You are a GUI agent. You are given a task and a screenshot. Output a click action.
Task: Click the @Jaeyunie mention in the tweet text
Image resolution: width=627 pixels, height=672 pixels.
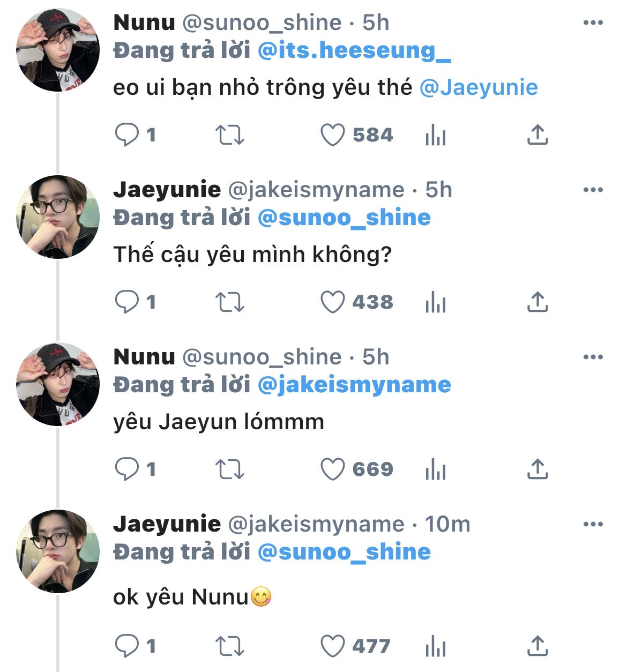click(x=479, y=87)
